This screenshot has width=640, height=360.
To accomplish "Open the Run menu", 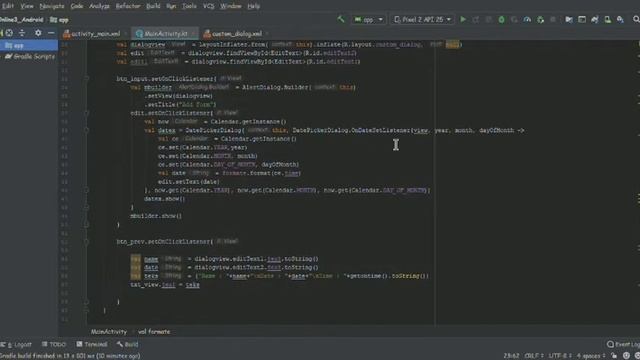I will (171, 6).
